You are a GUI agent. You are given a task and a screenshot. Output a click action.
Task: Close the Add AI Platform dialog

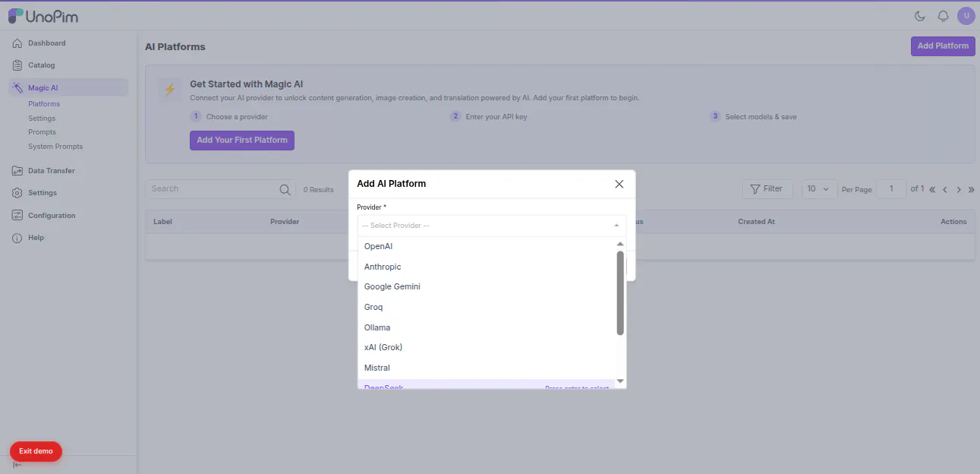click(619, 184)
